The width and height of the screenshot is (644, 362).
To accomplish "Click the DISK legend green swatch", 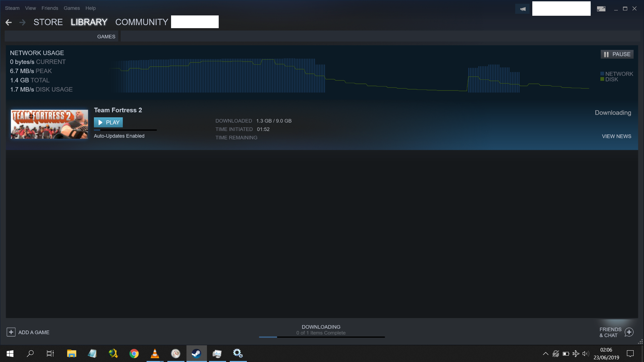I will 602,79.
